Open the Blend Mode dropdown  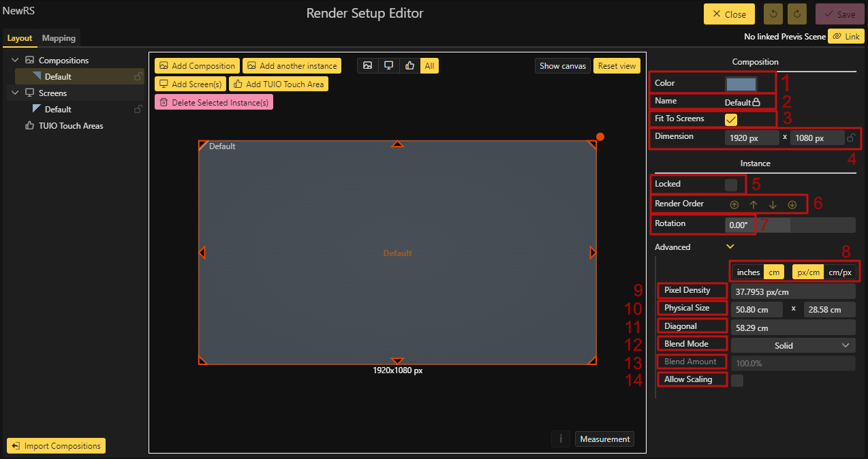coord(792,345)
